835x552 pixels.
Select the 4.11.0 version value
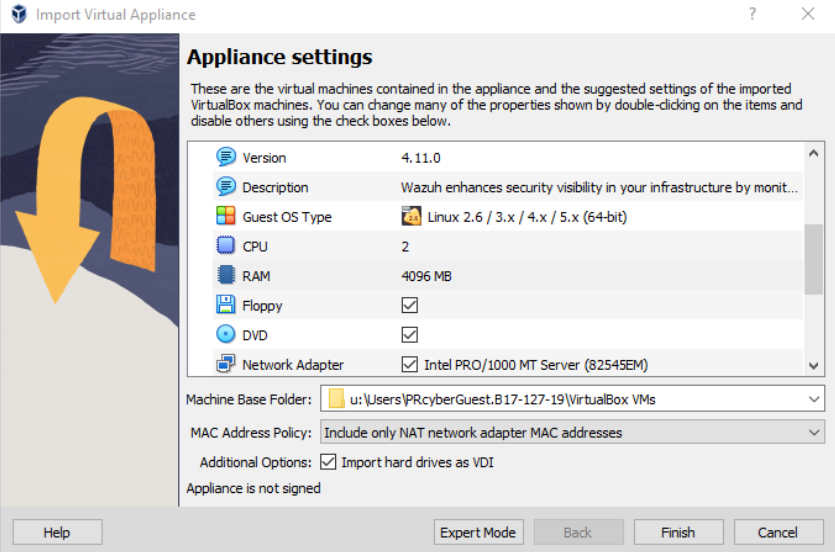coord(421,158)
